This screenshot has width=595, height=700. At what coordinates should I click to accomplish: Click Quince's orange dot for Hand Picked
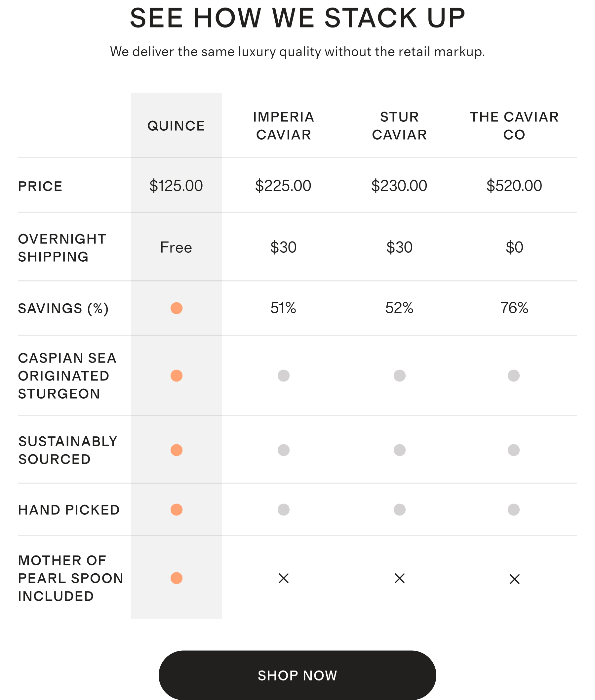[177, 509]
